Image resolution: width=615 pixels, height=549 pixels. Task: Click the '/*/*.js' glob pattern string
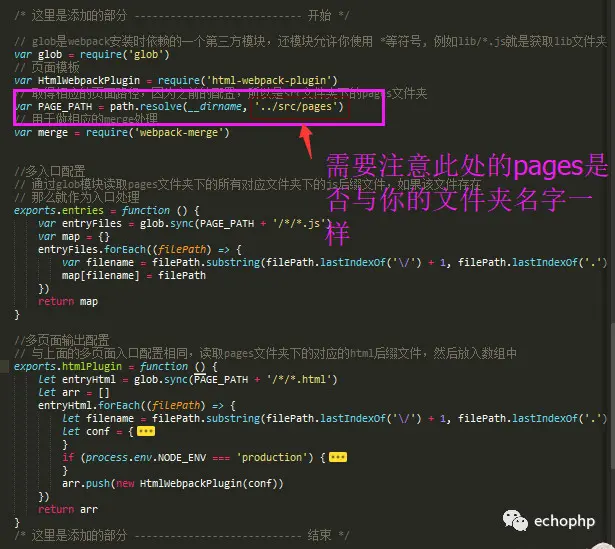click(x=300, y=224)
